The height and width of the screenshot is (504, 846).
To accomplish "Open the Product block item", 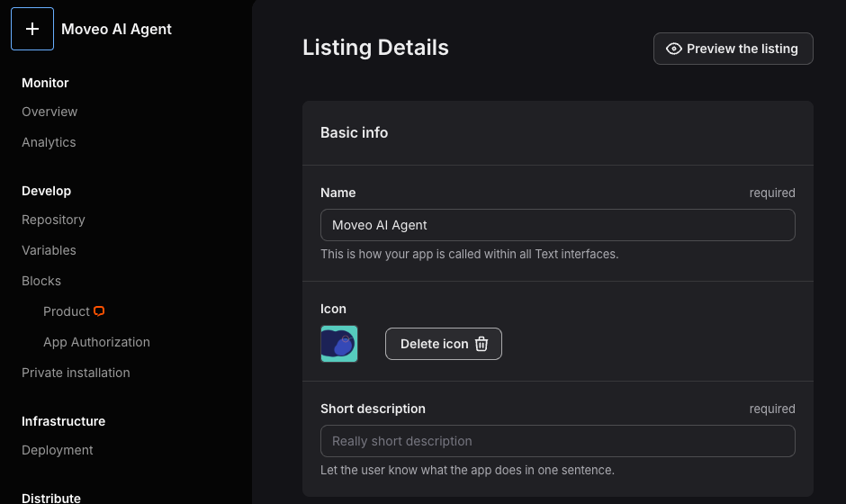I will click(x=67, y=311).
